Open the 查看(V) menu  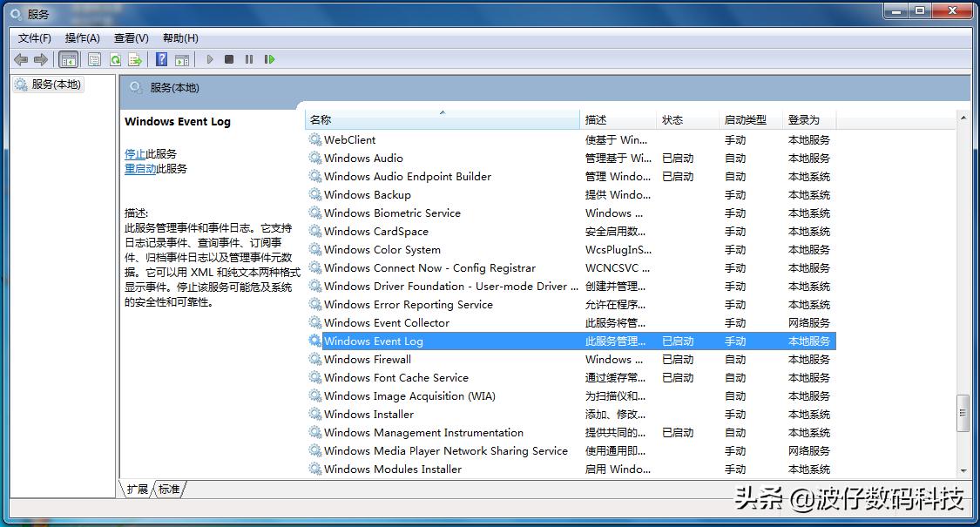131,37
